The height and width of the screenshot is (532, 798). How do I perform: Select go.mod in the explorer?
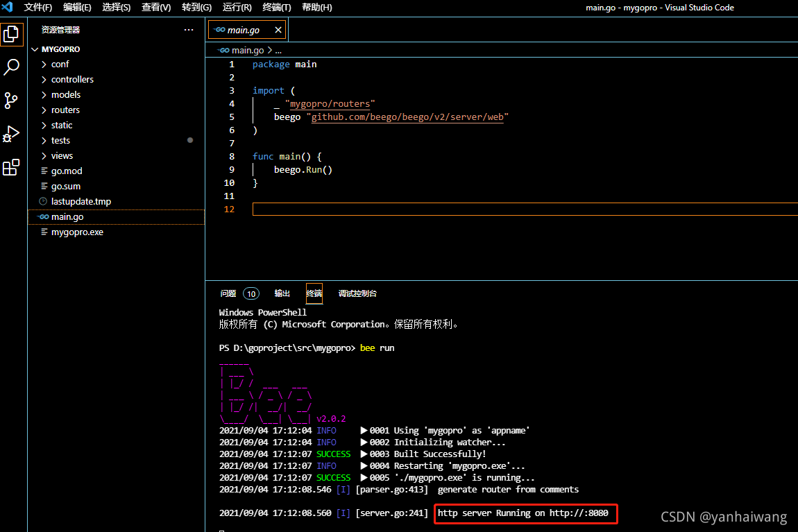pos(65,171)
